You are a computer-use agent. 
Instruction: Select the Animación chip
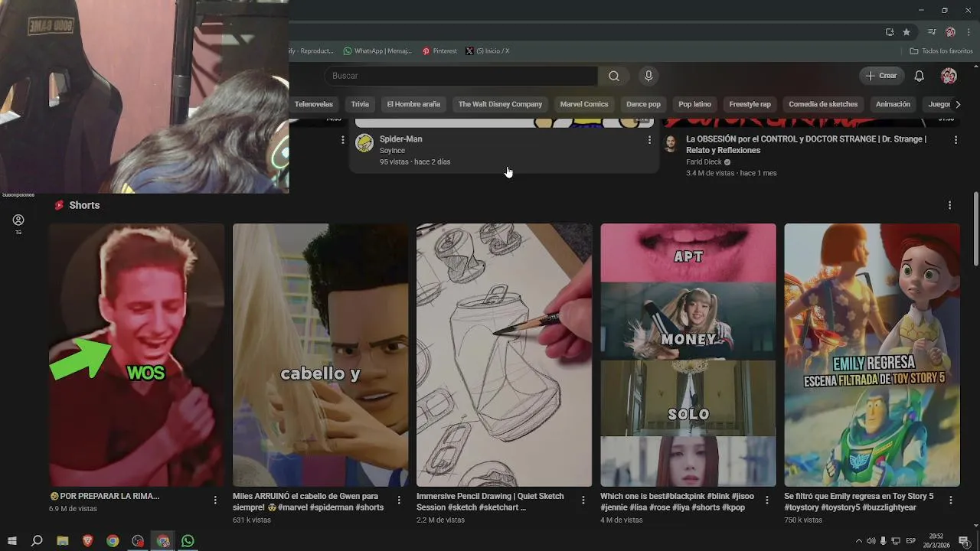point(893,104)
